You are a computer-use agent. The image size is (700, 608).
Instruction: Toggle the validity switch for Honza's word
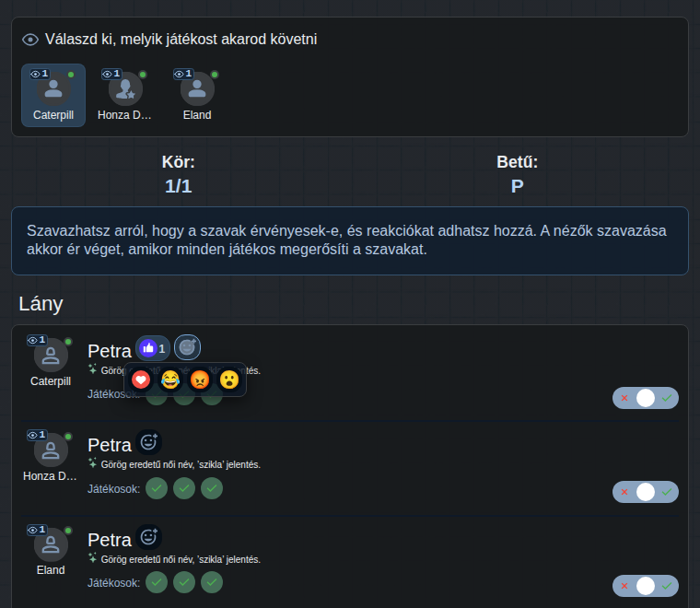[x=645, y=492]
